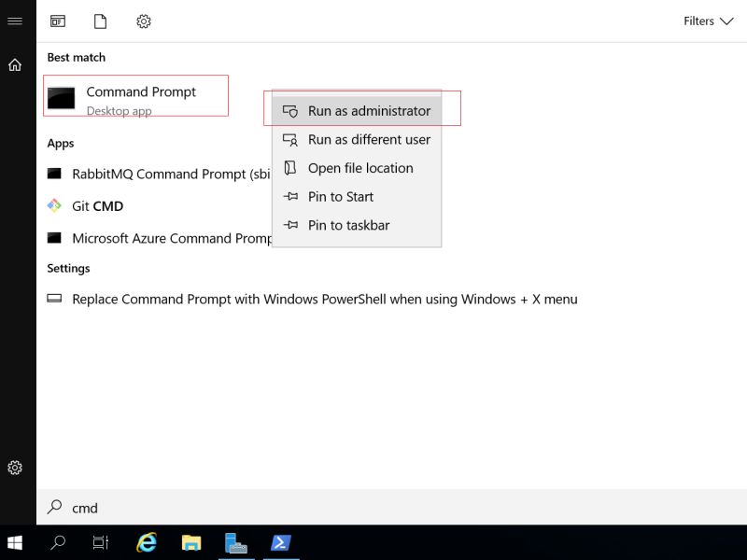Click the Home icon in the left sidebar
The image size is (747, 560).
(14, 65)
